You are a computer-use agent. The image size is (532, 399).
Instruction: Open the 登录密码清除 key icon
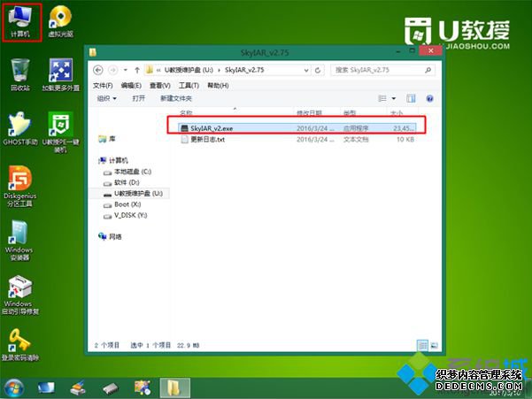[x=20, y=344]
